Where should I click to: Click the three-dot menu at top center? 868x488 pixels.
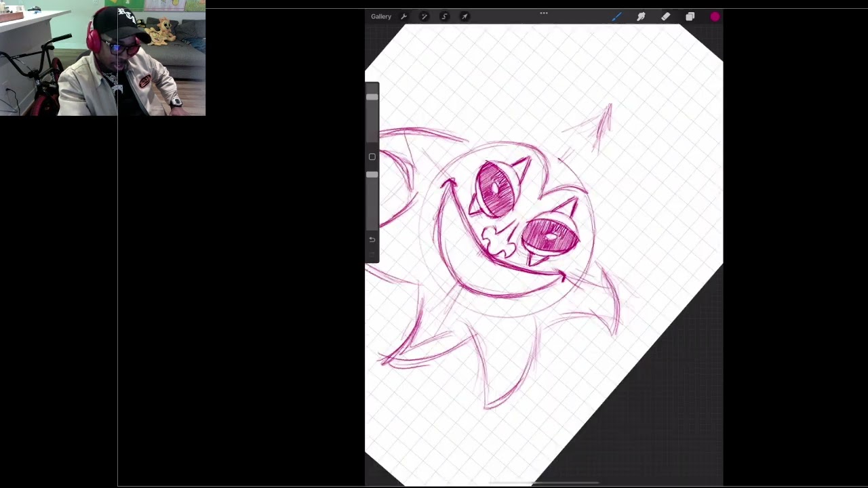pos(544,13)
